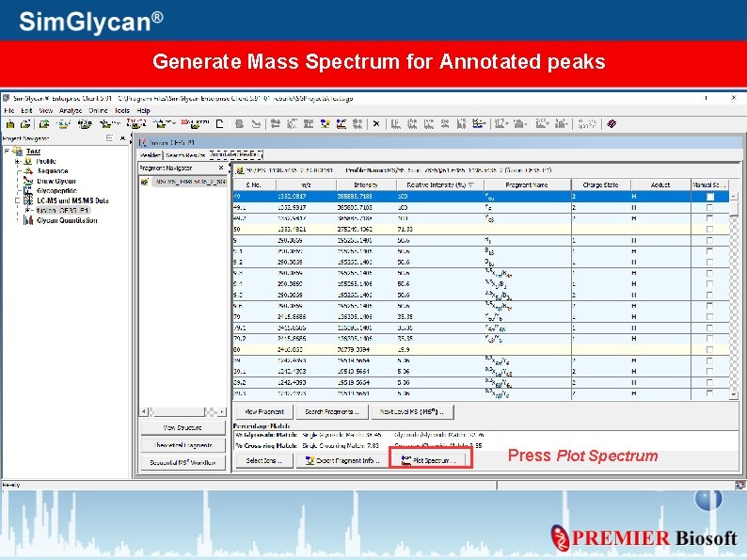Click the Sequence node icon

(x=28, y=170)
